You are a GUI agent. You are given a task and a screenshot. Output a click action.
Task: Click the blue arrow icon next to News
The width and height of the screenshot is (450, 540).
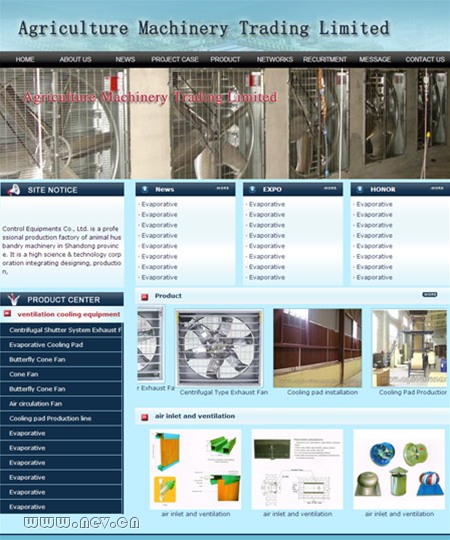click(x=145, y=189)
